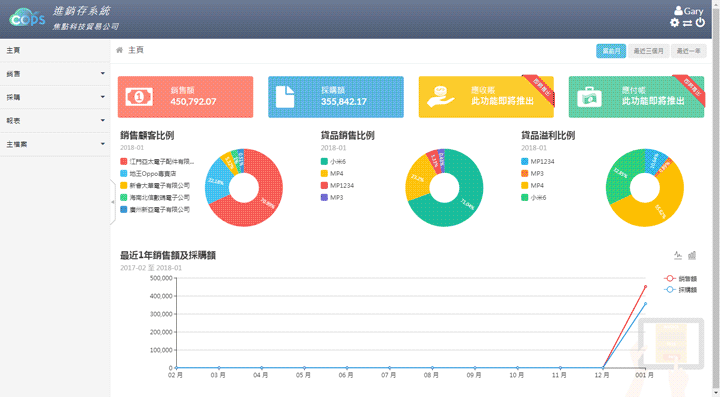Viewport: 720px width, 397px height.
Task: Toggle 採購額 series in line chart legend
Action: 681,290
